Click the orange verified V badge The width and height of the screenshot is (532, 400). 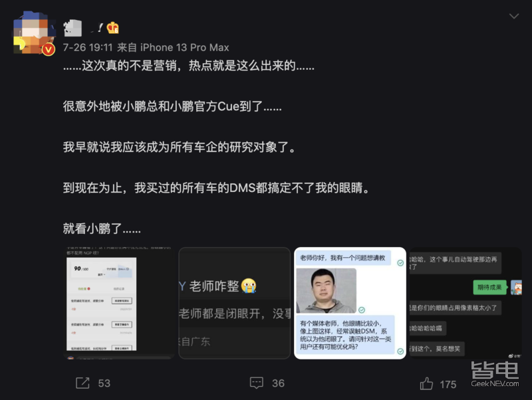[49, 49]
